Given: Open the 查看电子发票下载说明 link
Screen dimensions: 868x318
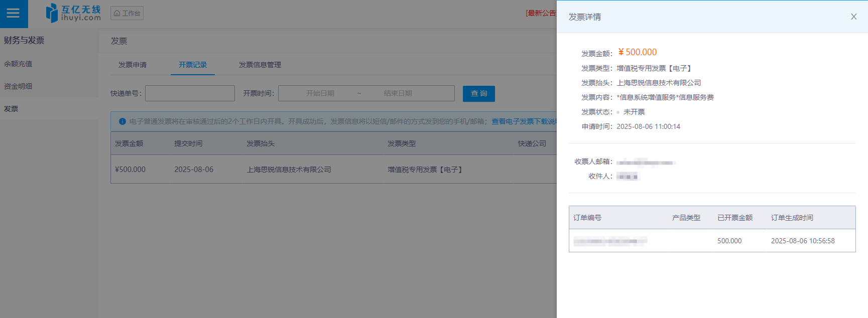Looking at the screenshot, I should pyautogui.click(x=523, y=121).
